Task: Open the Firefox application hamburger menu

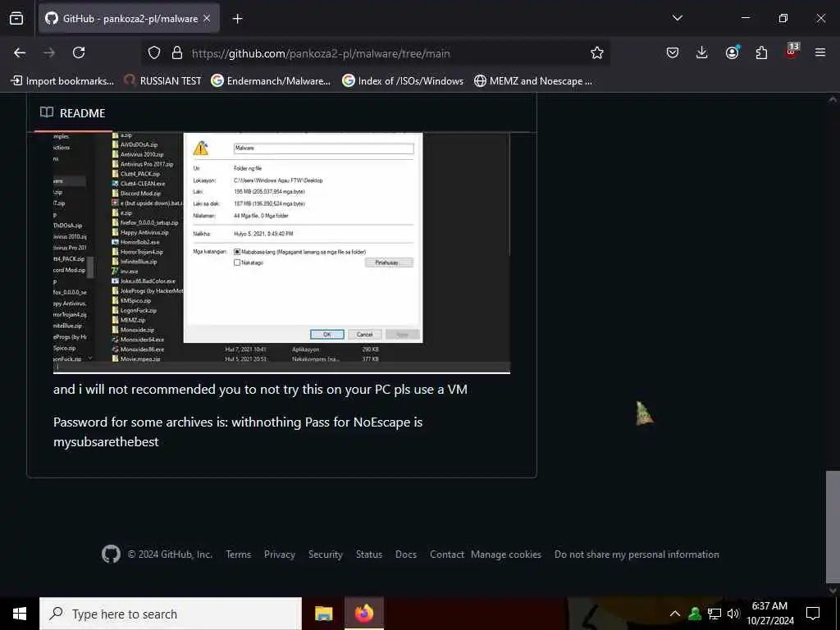Action: [x=820, y=52]
